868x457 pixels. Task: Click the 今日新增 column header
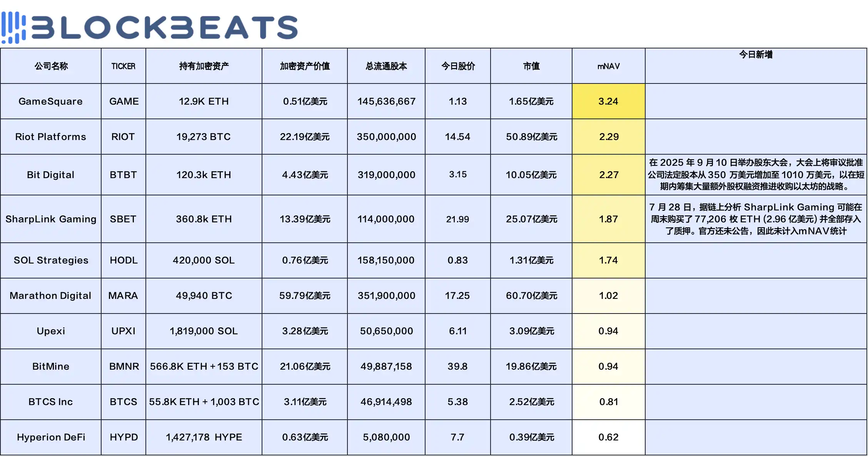tap(756, 55)
